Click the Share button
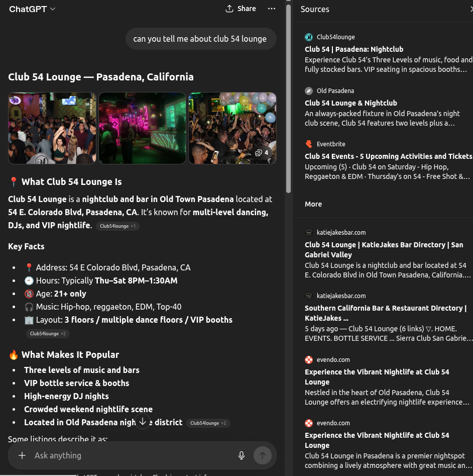This screenshot has height=476, width=473. click(241, 9)
